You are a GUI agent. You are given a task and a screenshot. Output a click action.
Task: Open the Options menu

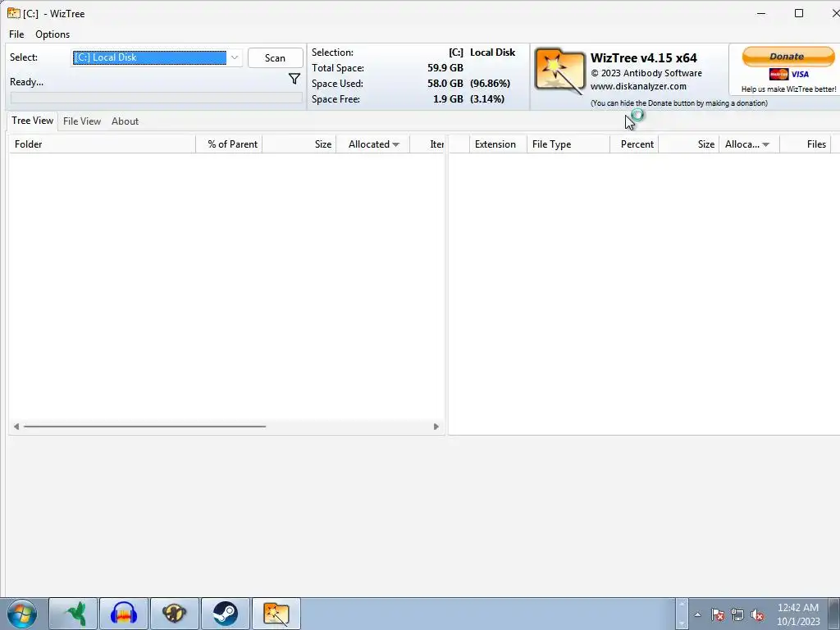52,34
